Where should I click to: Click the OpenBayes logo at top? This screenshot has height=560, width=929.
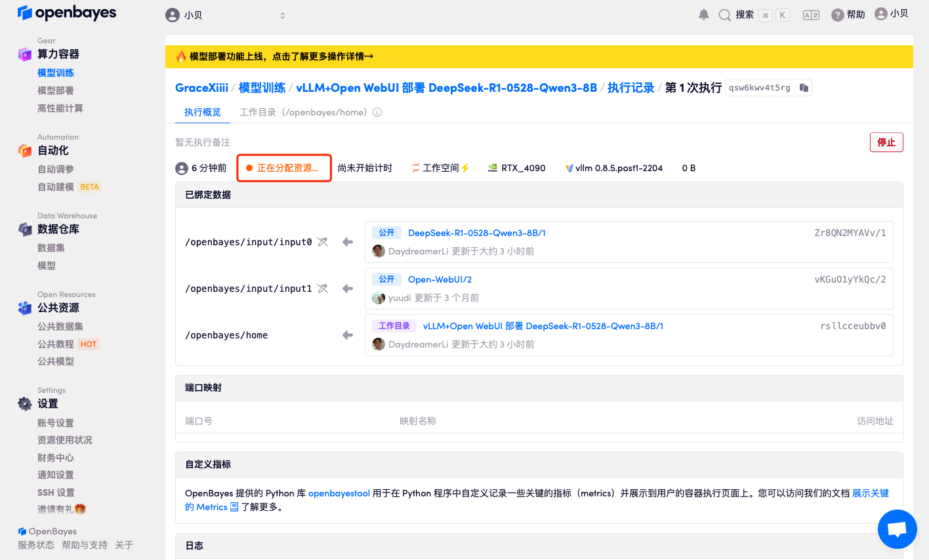coord(67,12)
